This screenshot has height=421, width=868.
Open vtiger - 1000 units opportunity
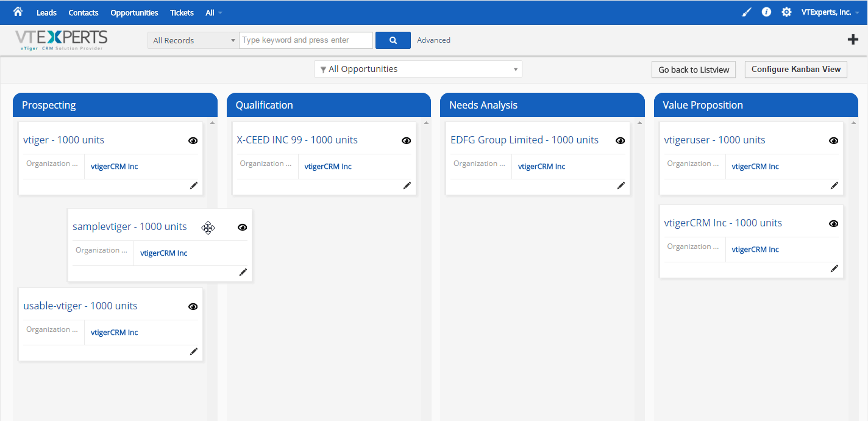[x=64, y=140]
